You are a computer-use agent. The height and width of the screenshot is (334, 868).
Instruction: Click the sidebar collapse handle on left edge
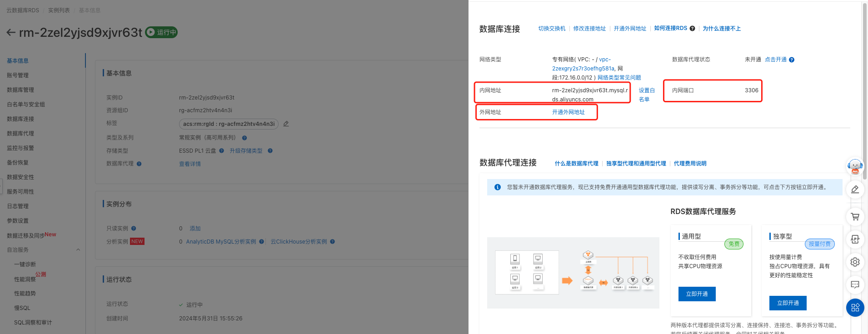coord(1,186)
